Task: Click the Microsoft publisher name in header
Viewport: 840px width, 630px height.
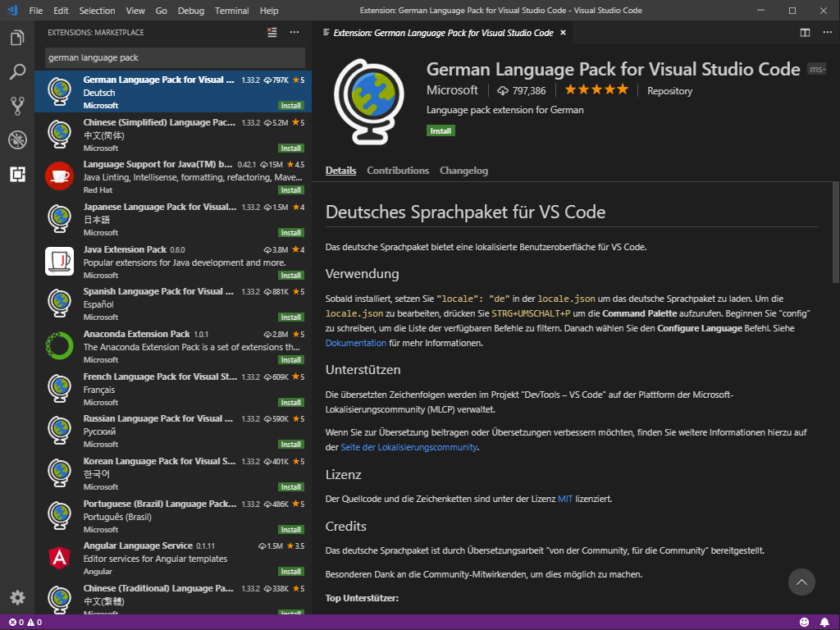Action: click(452, 90)
